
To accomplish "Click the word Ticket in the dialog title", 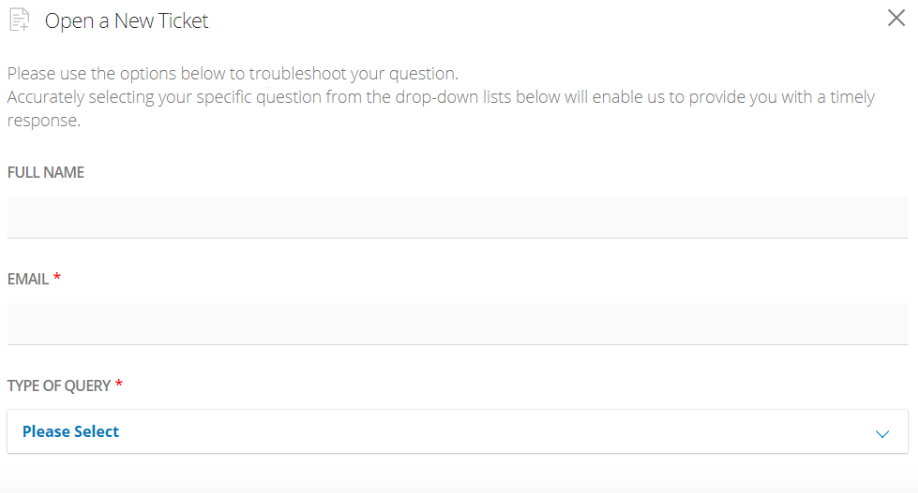I will point(181,21).
